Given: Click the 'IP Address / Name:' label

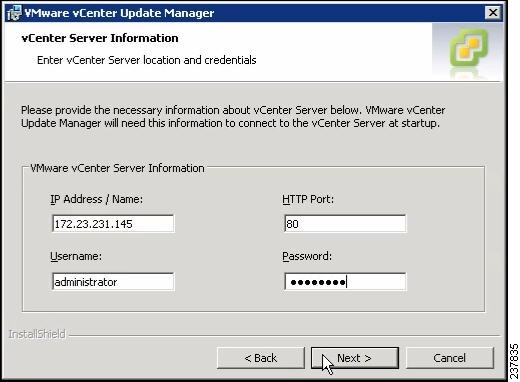Looking at the screenshot, I should click(96, 199).
